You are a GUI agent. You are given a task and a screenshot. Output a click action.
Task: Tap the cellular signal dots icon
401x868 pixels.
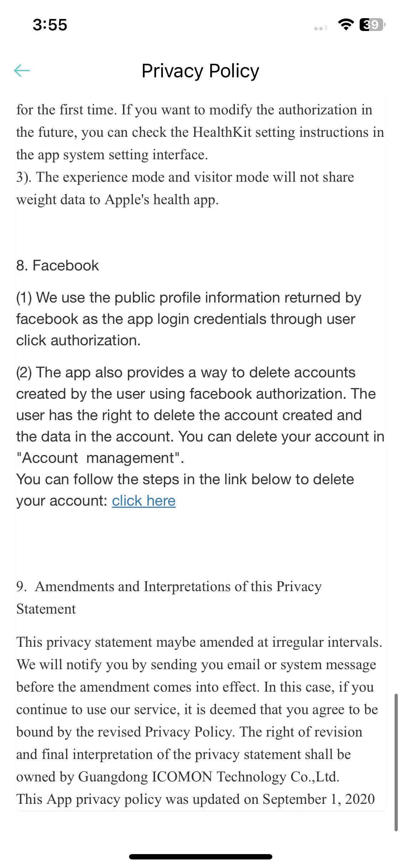[x=321, y=28]
